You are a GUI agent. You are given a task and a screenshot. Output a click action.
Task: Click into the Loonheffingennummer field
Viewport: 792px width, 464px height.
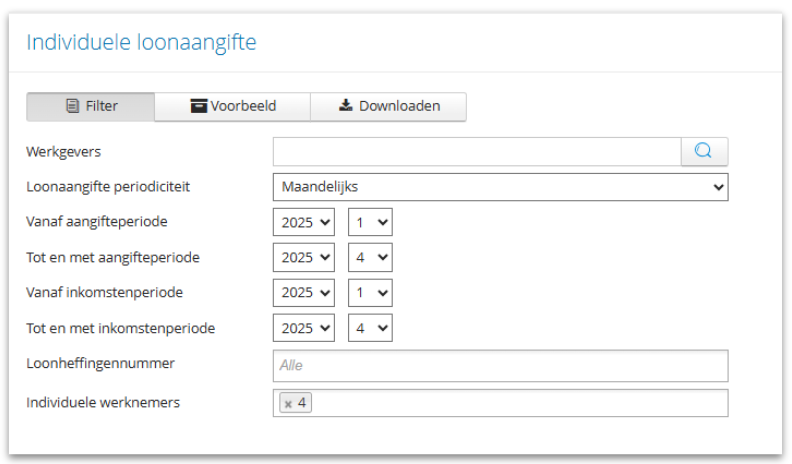500,366
